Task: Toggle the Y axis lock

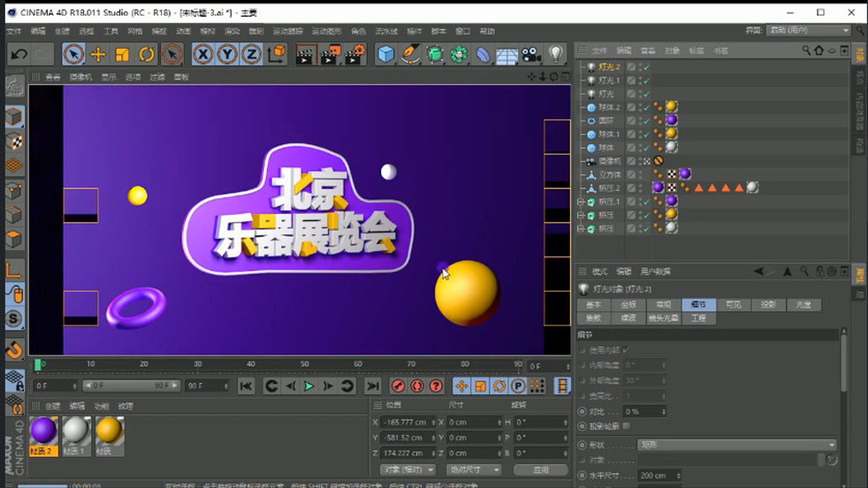Action: (227, 54)
